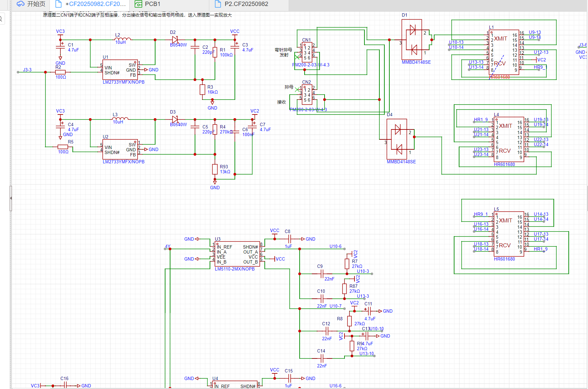
Task: Select the L5 HR601680 transformer symbol
Action: click(x=508, y=234)
